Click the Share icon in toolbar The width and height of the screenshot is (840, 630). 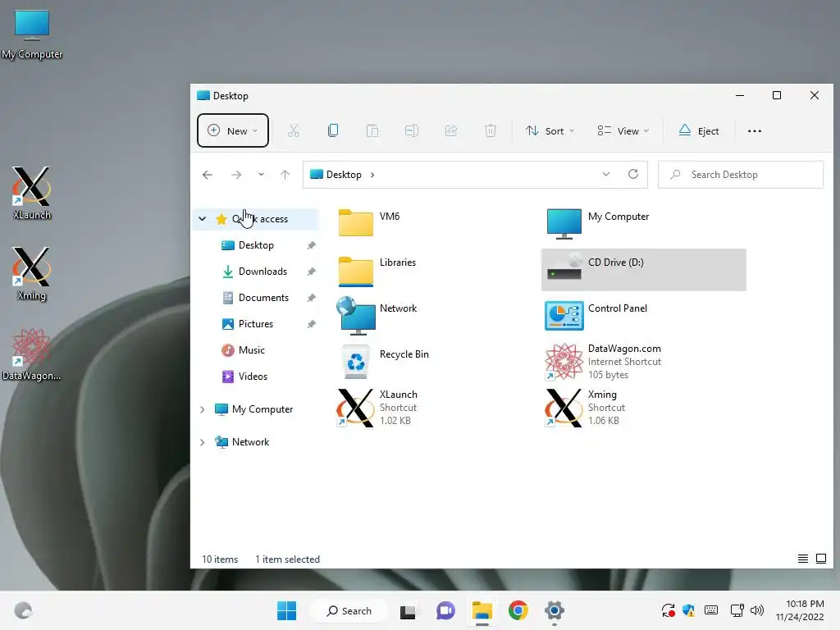coord(451,130)
